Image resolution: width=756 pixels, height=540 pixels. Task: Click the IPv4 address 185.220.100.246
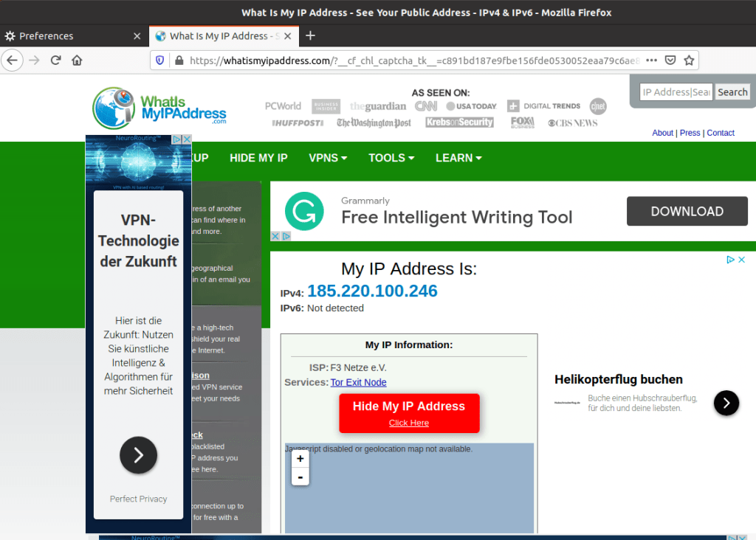[372, 291]
